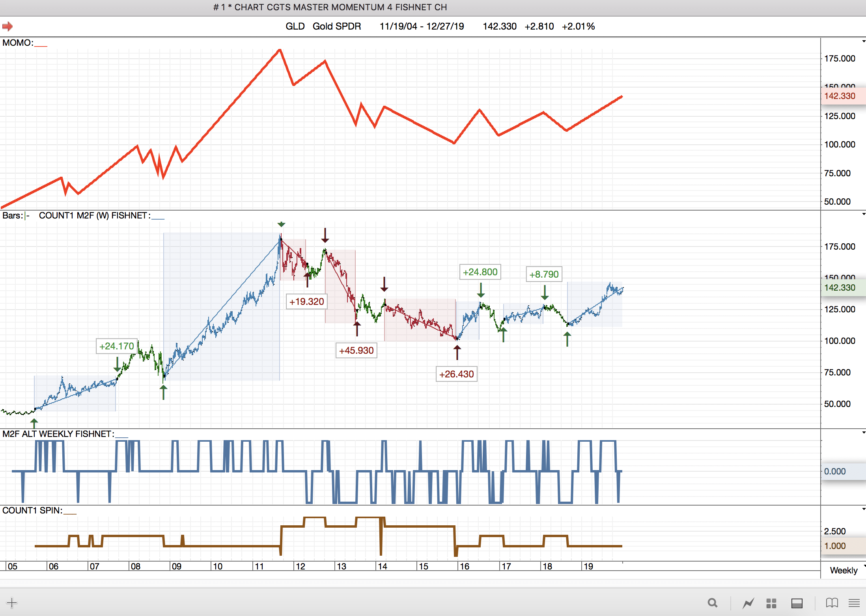
Task: Toggle the bottom split-panel icon
Action: click(x=797, y=603)
